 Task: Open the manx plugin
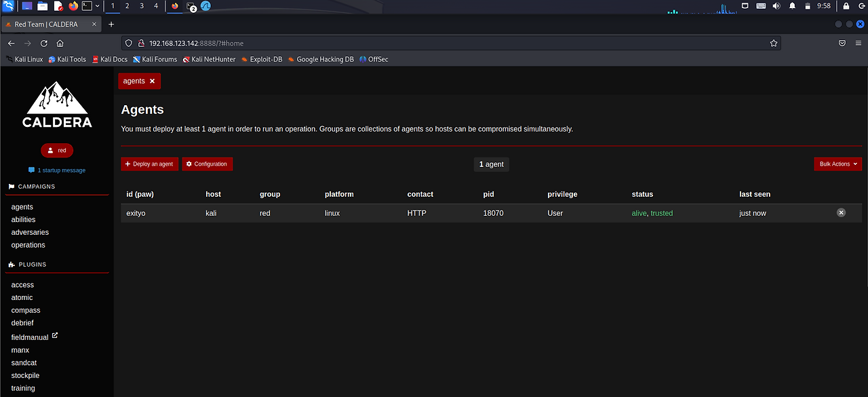click(20, 350)
